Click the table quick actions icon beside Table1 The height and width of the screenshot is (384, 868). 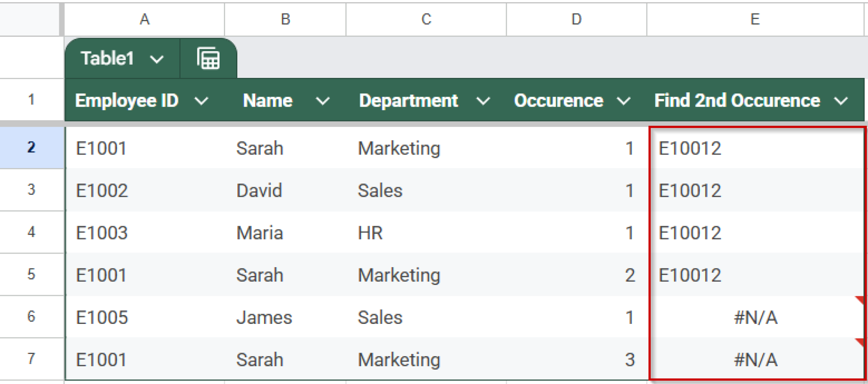(x=207, y=58)
